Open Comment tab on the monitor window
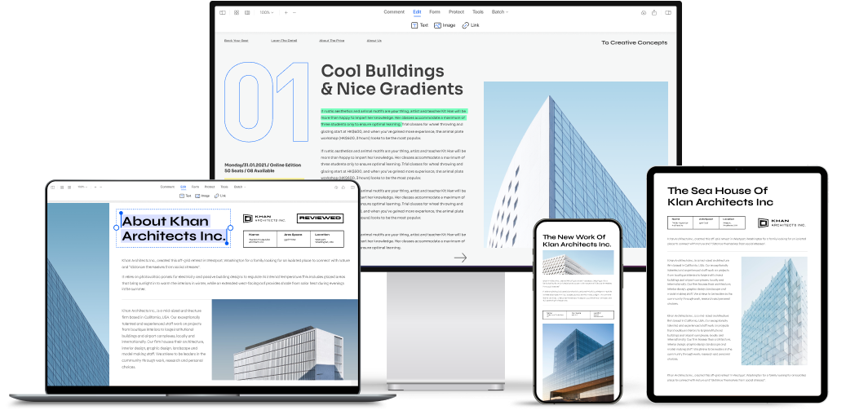The height and width of the screenshot is (410, 868). pos(394,11)
